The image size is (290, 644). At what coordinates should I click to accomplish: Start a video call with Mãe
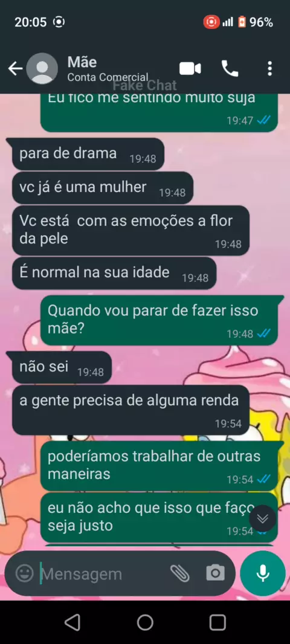point(190,69)
